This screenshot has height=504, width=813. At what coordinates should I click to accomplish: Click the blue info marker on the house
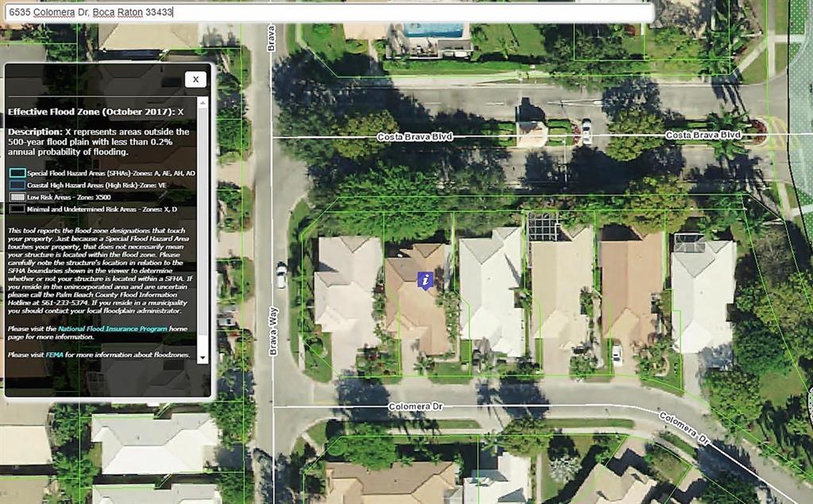tap(426, 279)
